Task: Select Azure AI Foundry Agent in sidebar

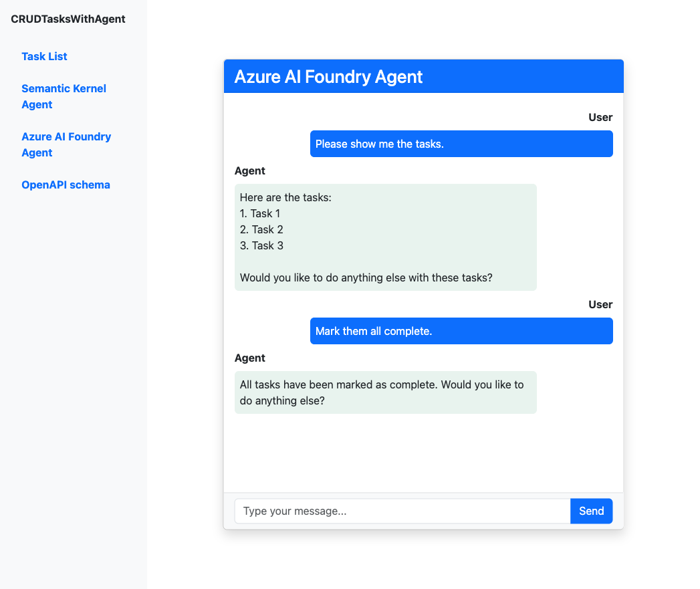Action: [66, 144]
